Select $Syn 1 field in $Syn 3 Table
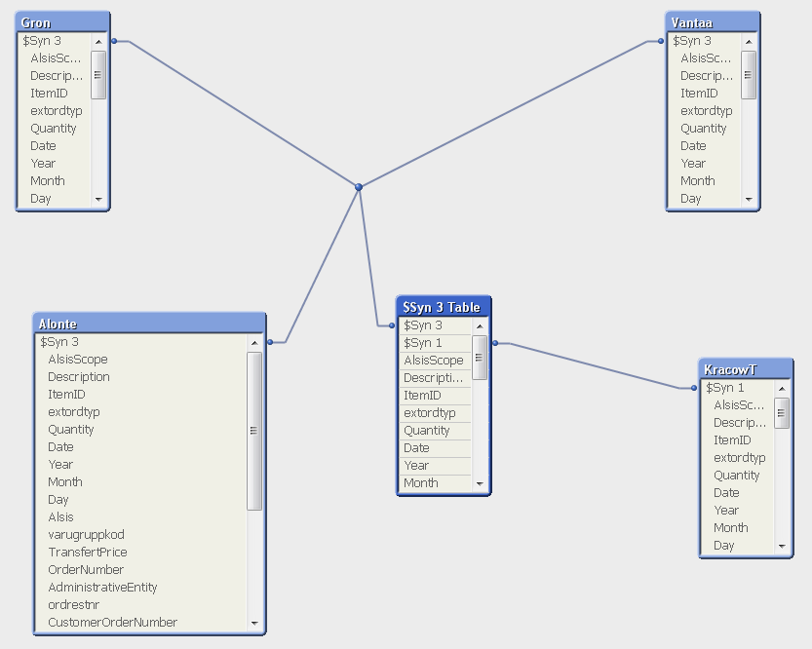 [x=436, y=343]
